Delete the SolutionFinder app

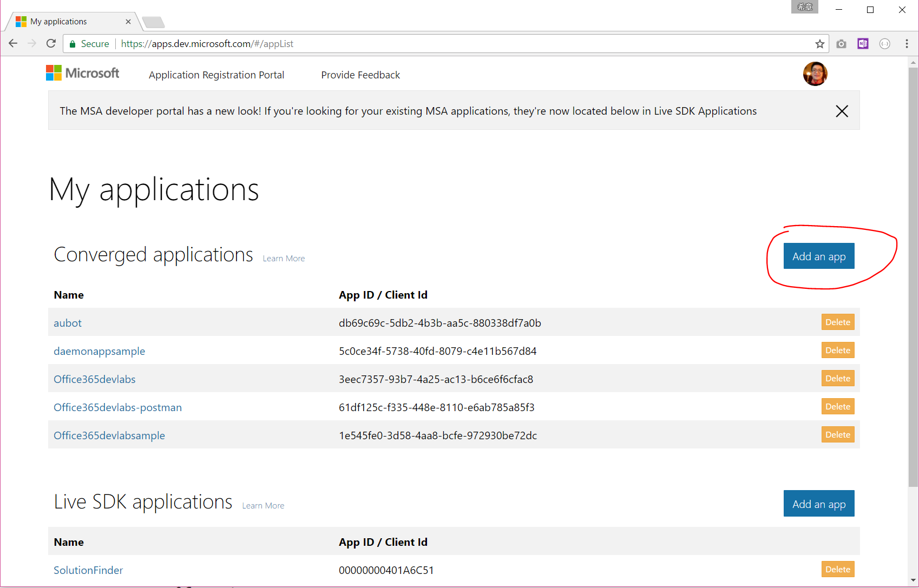(838, 570)
